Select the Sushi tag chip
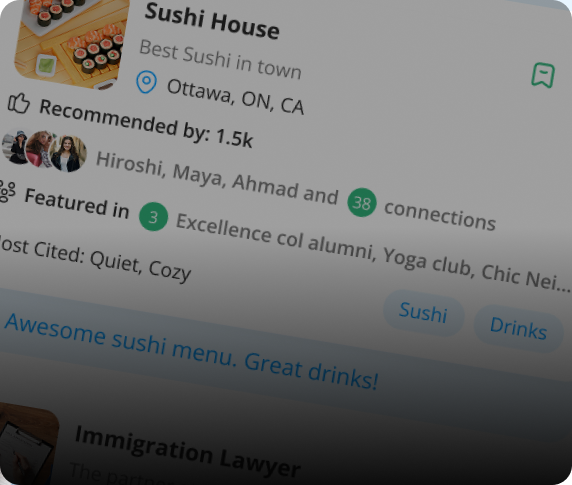Image resolution: width=572 pixels, height=485 pixels. (424, 313)
